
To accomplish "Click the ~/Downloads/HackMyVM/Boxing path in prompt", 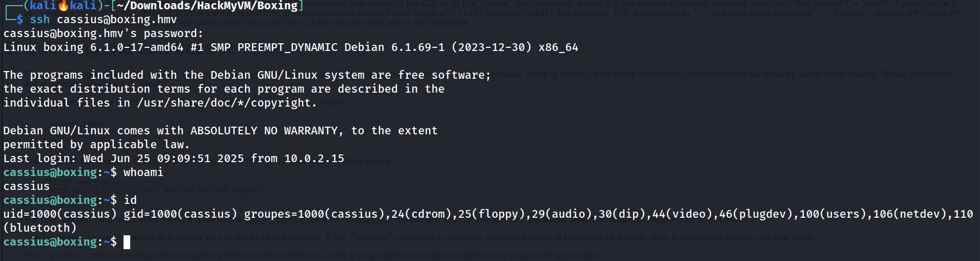I will pos(208,6).
